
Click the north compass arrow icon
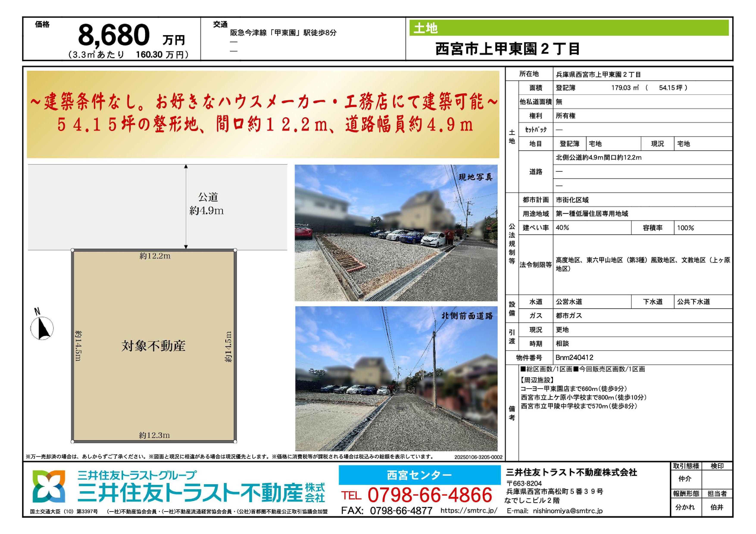(42, 328)
